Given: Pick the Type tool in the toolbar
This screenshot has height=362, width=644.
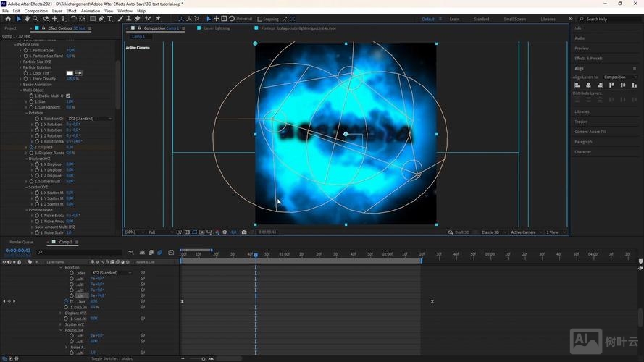Looking at the screenshot, I should (109, 19).
